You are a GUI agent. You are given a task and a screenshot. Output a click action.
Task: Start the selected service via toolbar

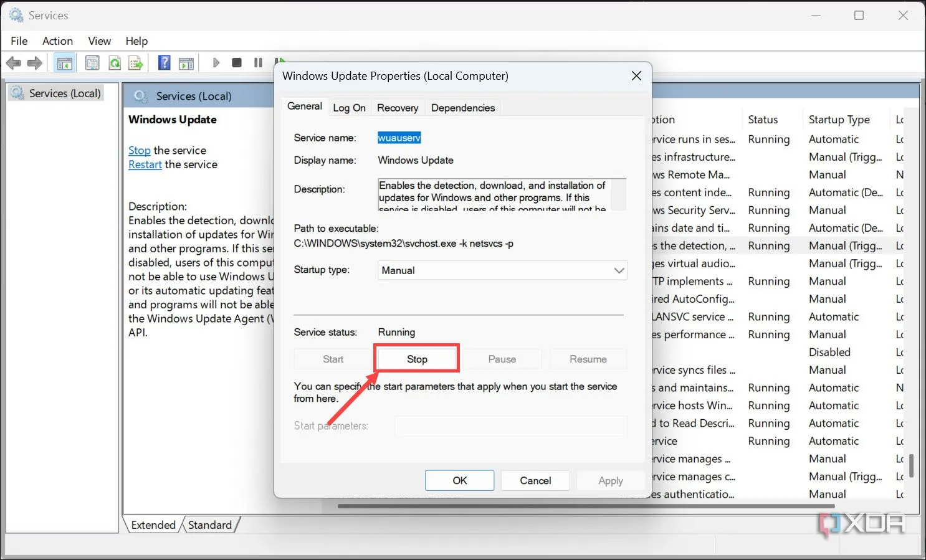(x=216, y=62)
